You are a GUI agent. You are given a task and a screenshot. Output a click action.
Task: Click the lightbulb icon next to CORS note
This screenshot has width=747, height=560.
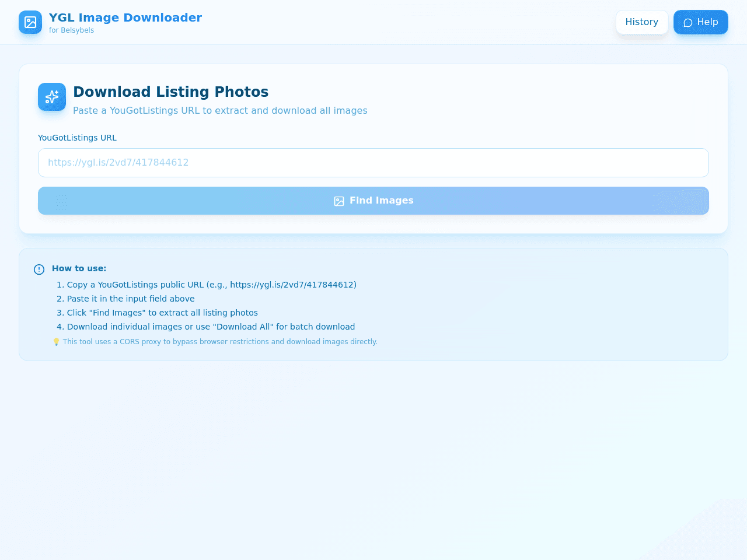coord(56,342)
